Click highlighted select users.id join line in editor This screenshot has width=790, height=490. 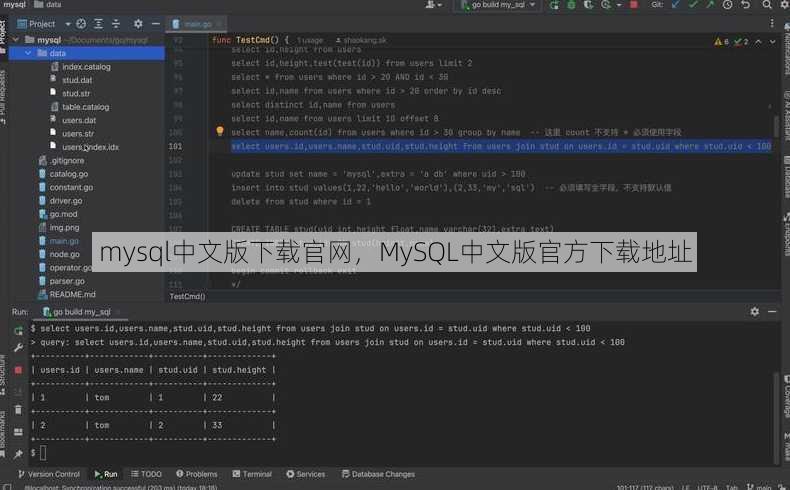(x=501, y=146)
